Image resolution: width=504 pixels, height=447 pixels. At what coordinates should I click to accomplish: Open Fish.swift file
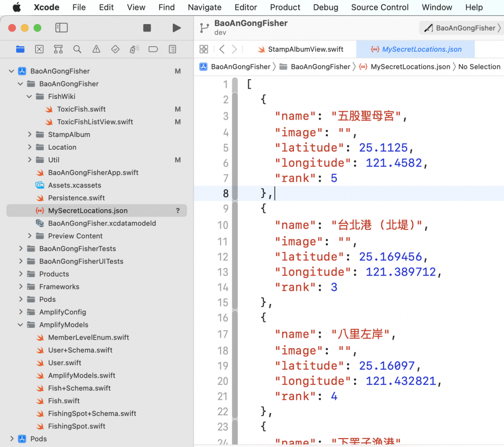tap(63, 401)
